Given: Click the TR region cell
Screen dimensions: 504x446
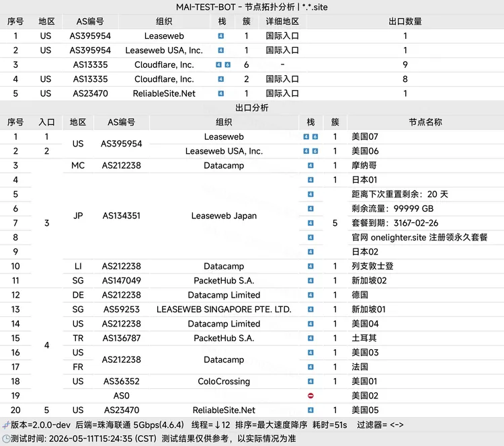Looking at the screenshot, I should (x=78, y=338).
